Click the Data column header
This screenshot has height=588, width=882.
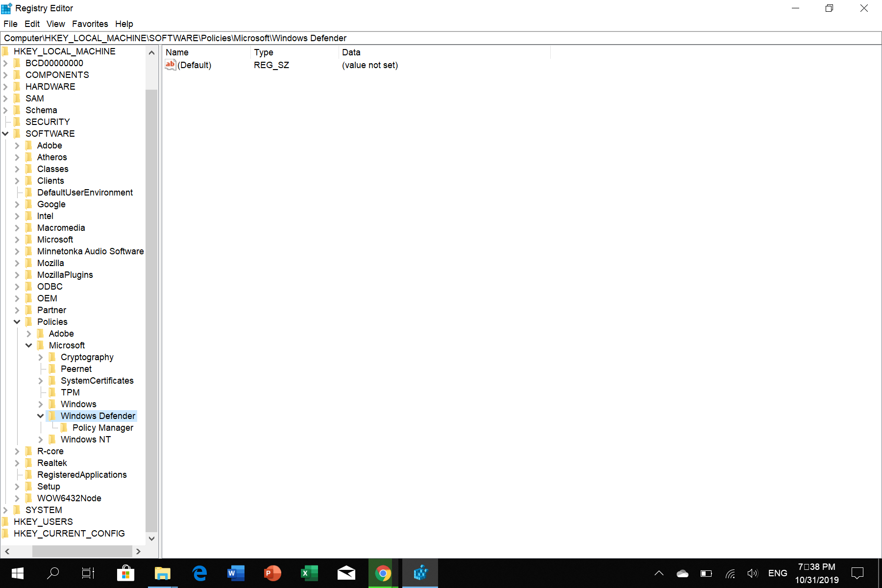pyautogui.click(x=445, y=52)
